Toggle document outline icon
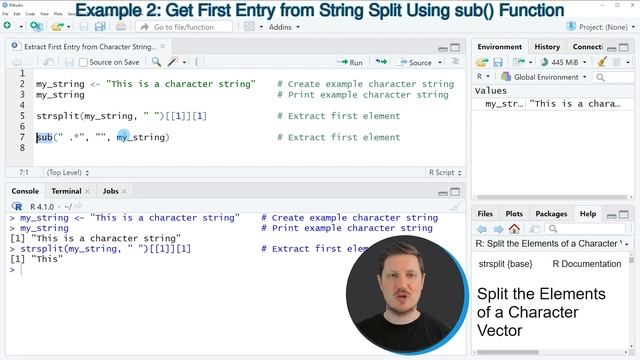This screenshot has width=640, height=360. pos(455,62)
